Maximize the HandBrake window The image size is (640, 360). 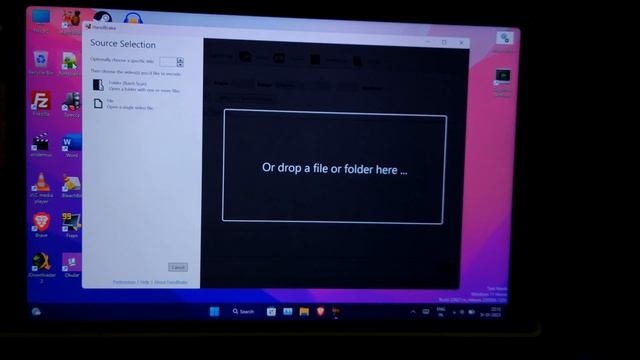tap(444, 42)
